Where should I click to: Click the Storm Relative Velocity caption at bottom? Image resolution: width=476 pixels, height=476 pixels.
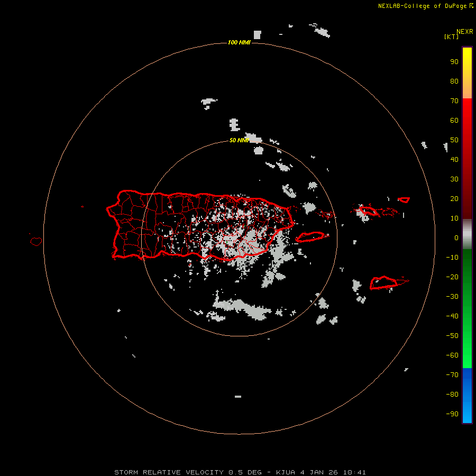tap(240, 472)
